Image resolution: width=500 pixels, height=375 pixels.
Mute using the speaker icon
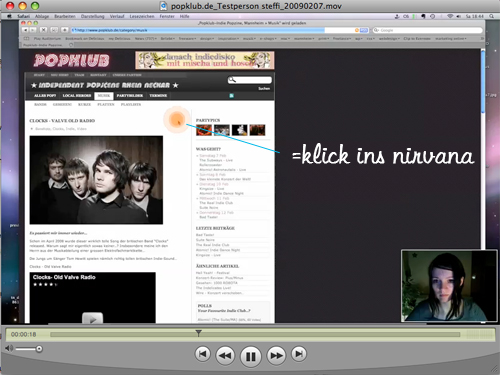9,348
